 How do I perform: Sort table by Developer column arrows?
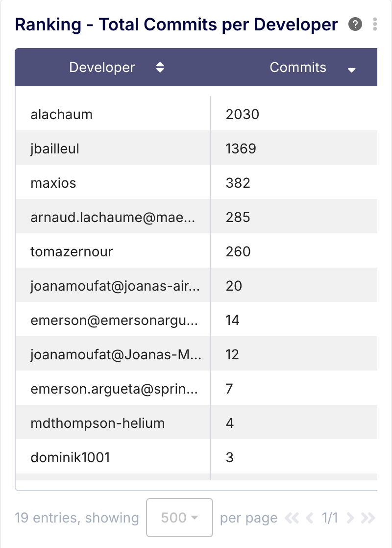(x=160, y=68)
